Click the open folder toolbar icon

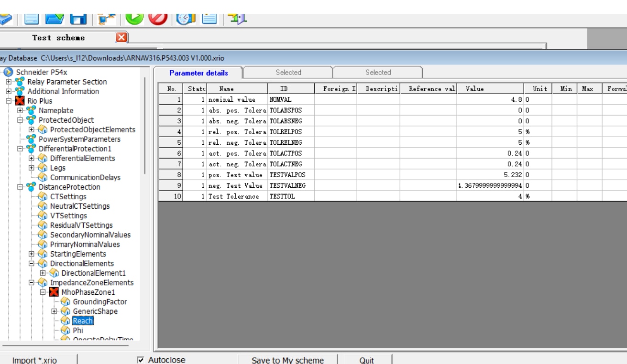[x=55, y=19]
